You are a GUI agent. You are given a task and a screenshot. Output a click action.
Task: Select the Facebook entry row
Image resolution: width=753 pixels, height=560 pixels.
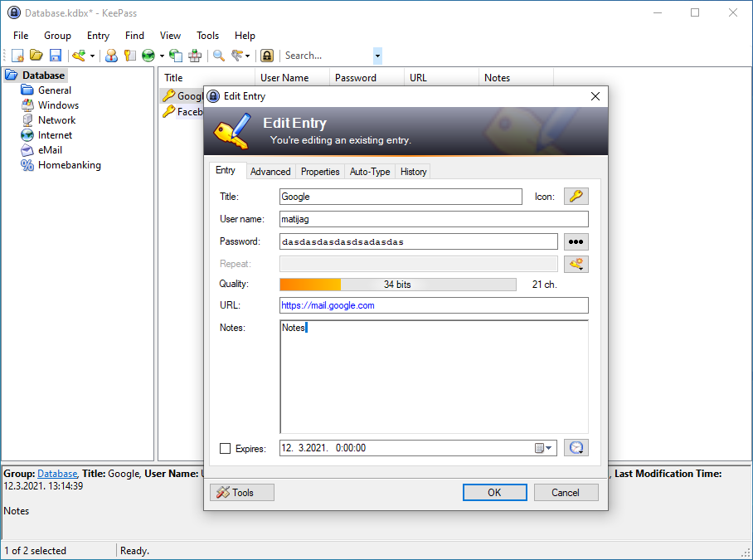[182, 112]
